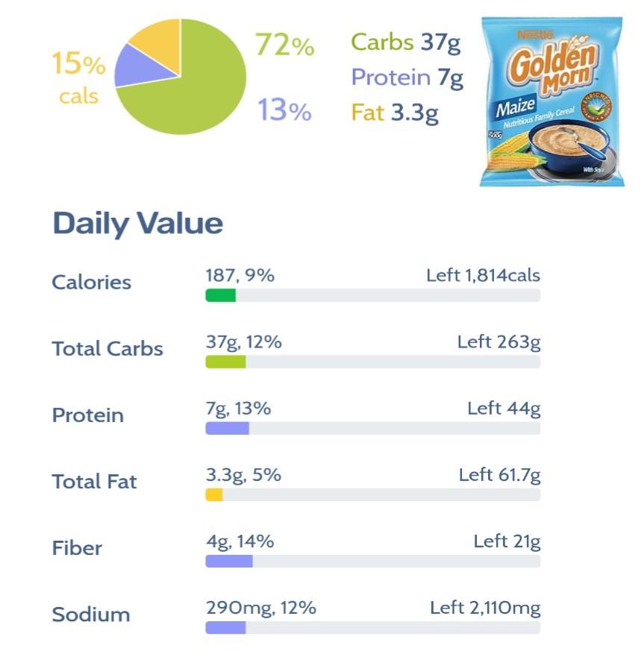Click the "Left 61.7g" fat remaining text
The width and height of the screenshot is (644, 660).
click(x=499, y=475)
